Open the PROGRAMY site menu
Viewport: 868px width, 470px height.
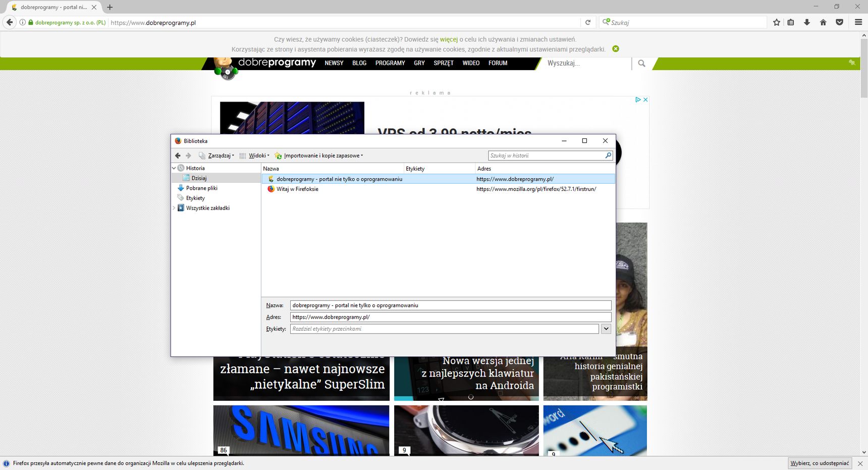pos(390,63)
